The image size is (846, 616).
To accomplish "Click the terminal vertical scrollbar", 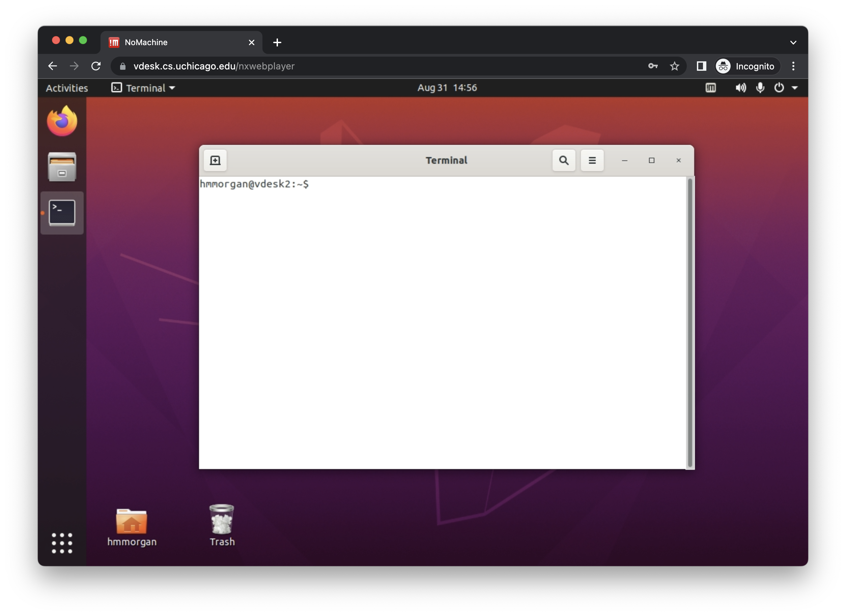I will point(689,322).
